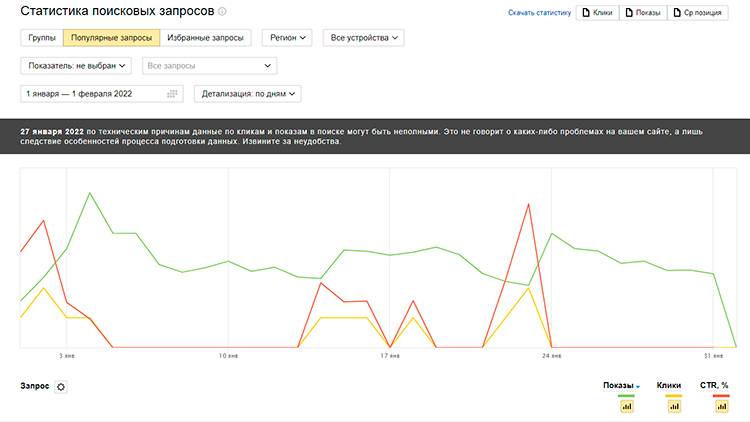Sort by the Показы column header
Image resolution: width=750 pixels, height=422 pixels.
click(621, 385)
